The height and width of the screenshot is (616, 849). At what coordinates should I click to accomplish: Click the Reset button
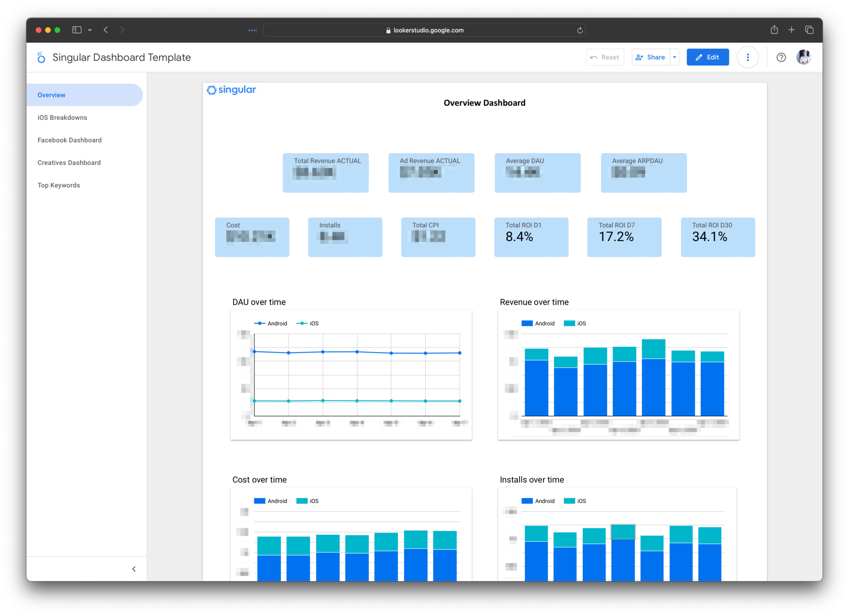click(605, 57)
